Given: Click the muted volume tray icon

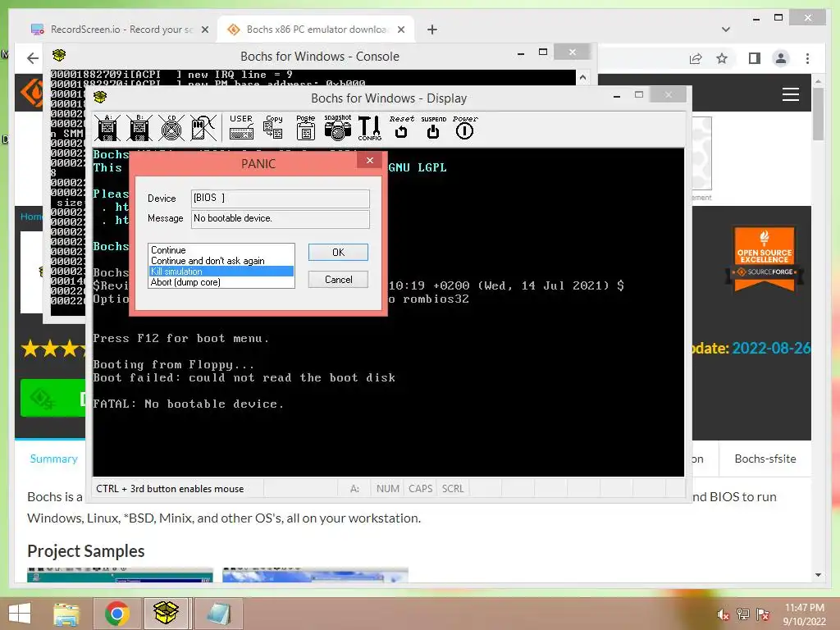Looking at the screenshot, I should click(723, 614).
